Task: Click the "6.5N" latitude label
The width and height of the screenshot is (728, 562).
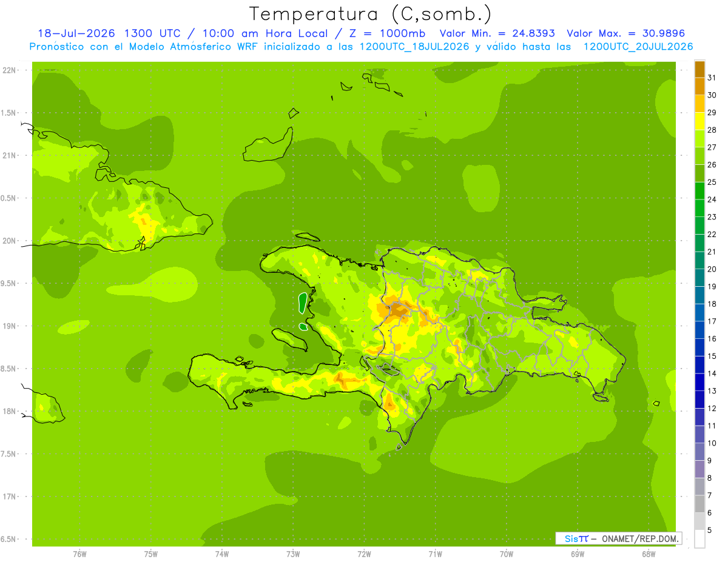Action: 9,539
